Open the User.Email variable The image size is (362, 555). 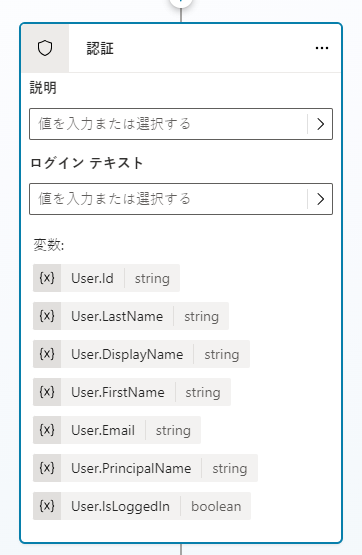point(117,430)
